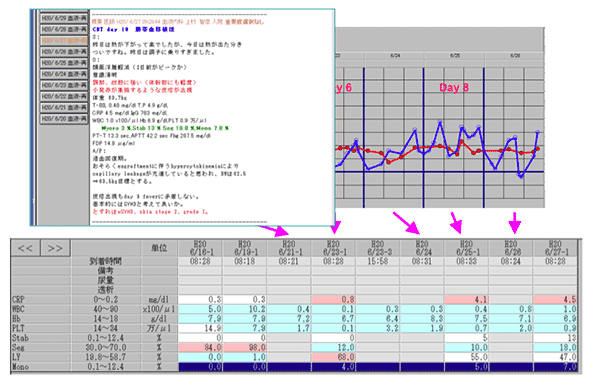Select the H20/6/21 record entry
The width and height of the screenshot is (600, 388).
pyautogui.click(x=64, y=107)
